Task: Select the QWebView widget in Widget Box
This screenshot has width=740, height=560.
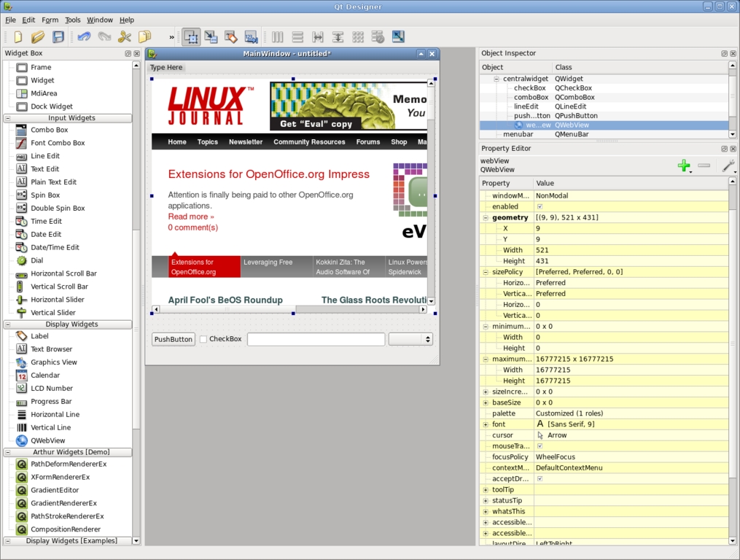Action: (47, 440)
